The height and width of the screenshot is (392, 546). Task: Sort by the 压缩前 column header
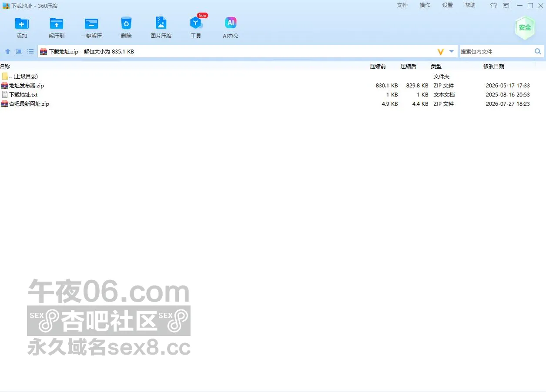[x=378, y=66]
